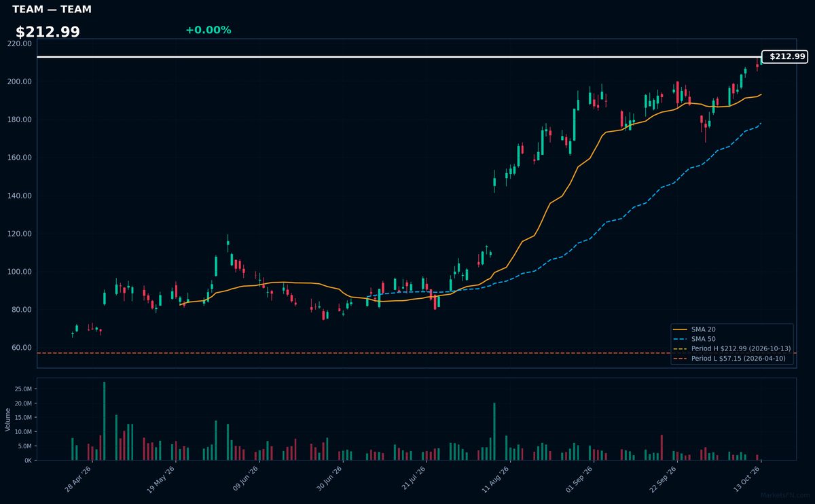
Task: Select the 100.00 price axis label
Action: 20,272
